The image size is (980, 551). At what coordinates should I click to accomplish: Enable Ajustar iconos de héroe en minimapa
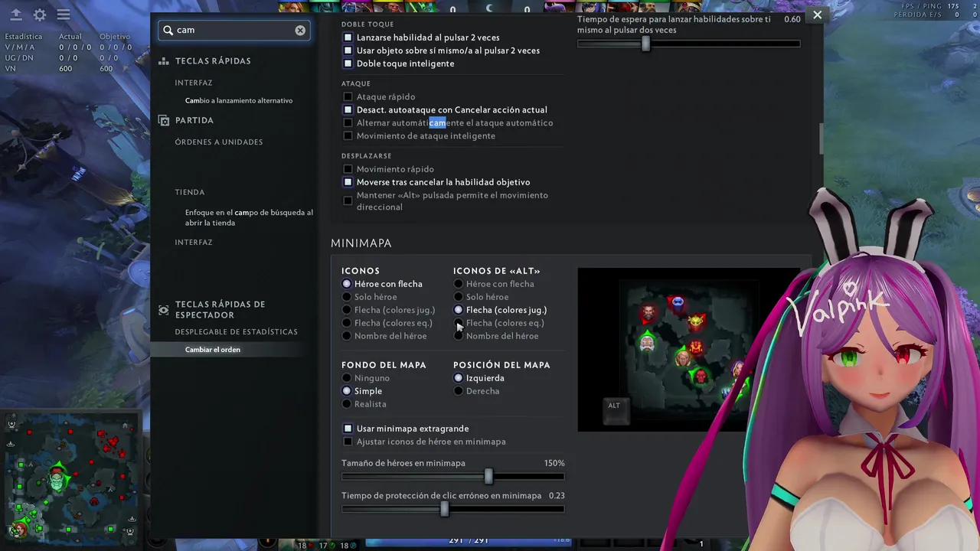click(x=348, y=442)
